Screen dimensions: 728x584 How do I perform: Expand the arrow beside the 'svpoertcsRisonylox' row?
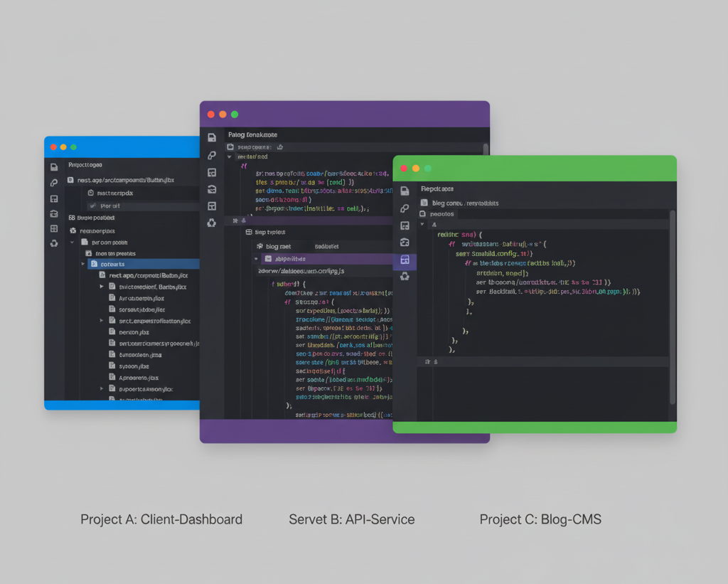pyautogui.click(x=101, y=389)
